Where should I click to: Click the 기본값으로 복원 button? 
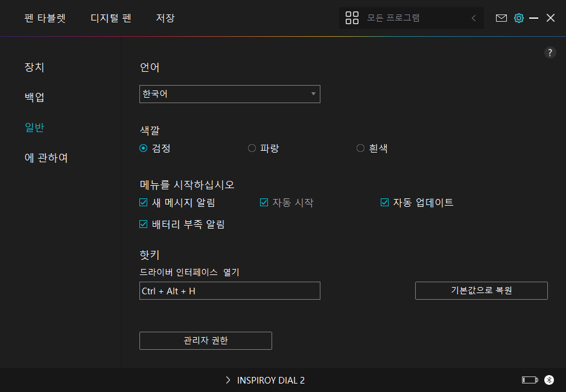coord(481,291)
